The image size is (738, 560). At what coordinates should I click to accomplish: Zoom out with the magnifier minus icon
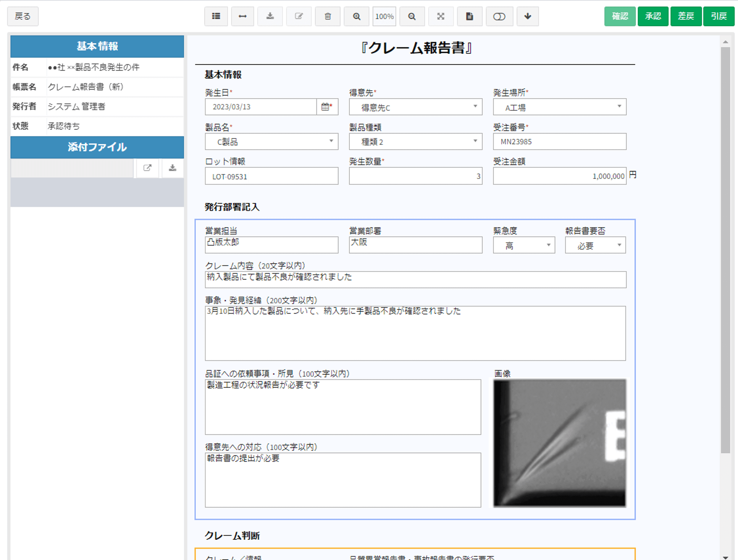pos(412,16)
